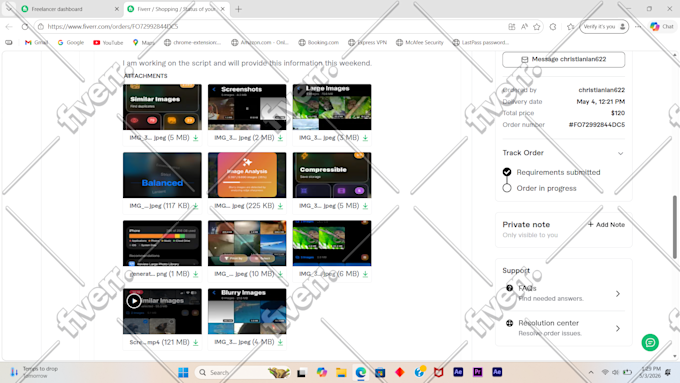680x383 pixels.
Task: Open the Screenshots image thumbnail
Action: coord(247,107)
